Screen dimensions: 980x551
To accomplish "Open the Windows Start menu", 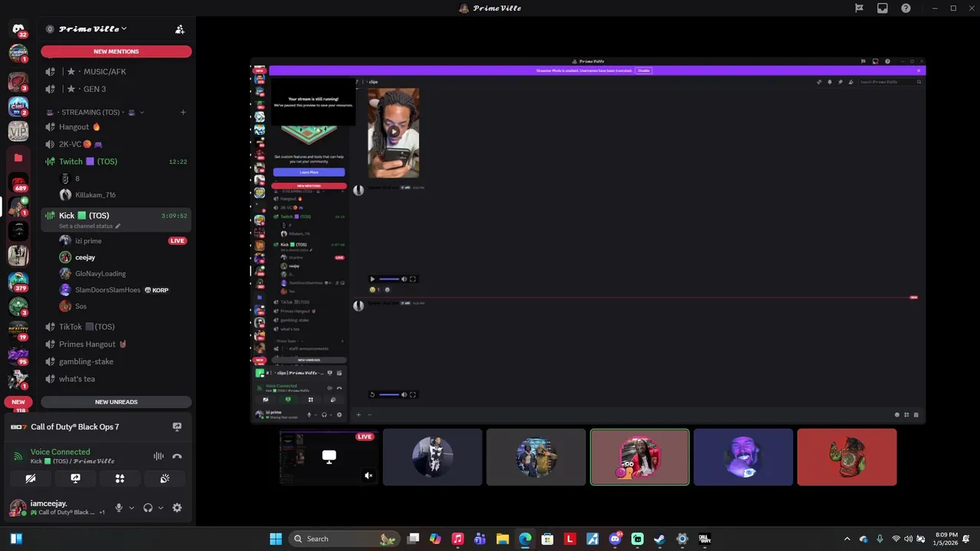I will tap(276, 539).
